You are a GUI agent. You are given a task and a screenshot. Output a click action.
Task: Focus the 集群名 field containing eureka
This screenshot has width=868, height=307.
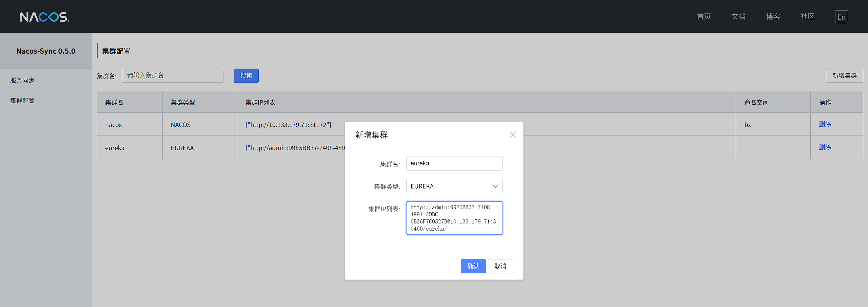[x=454, y=164]
